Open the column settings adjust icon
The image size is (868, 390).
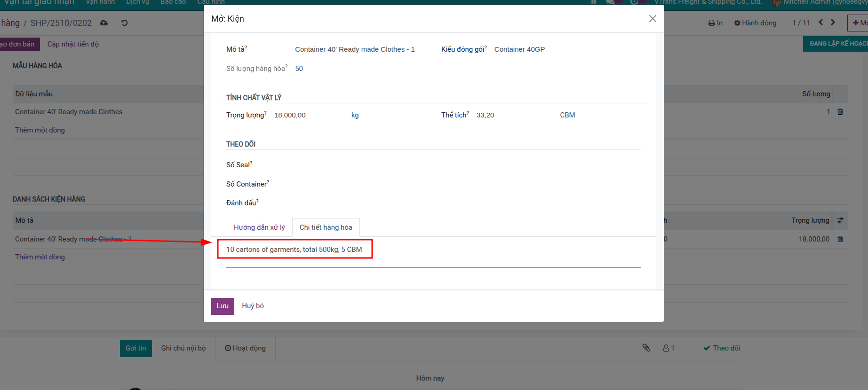[x=840, y=220]
